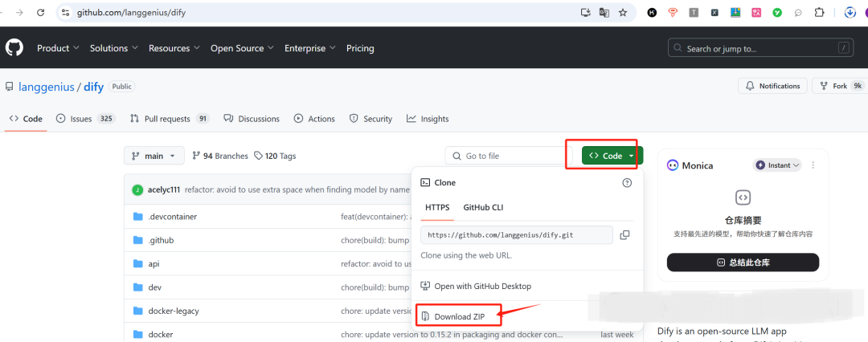Open the Extensions puzzle icon

click(820, 12)
